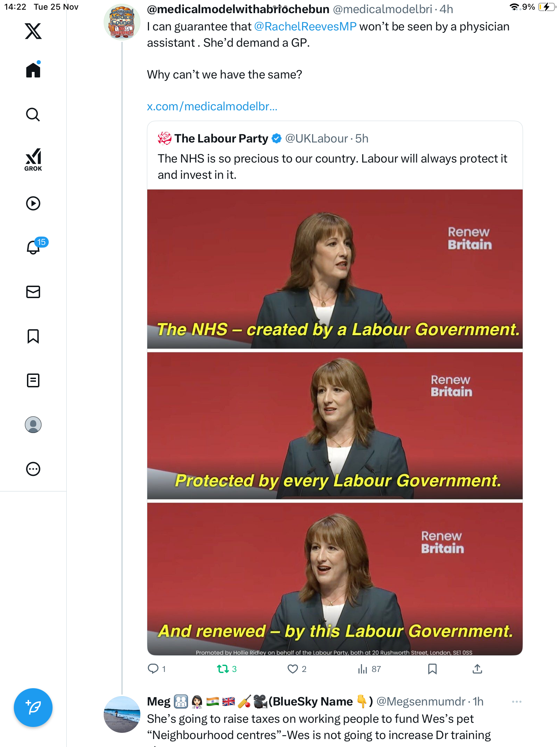This screenshot has height=747, width=560.
Task: Open more options on Meg's post
Action: 516,702
